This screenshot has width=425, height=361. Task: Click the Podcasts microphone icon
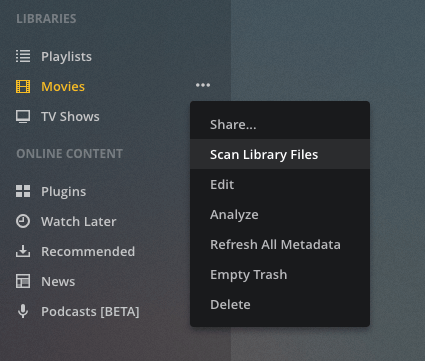coord(23,311)
